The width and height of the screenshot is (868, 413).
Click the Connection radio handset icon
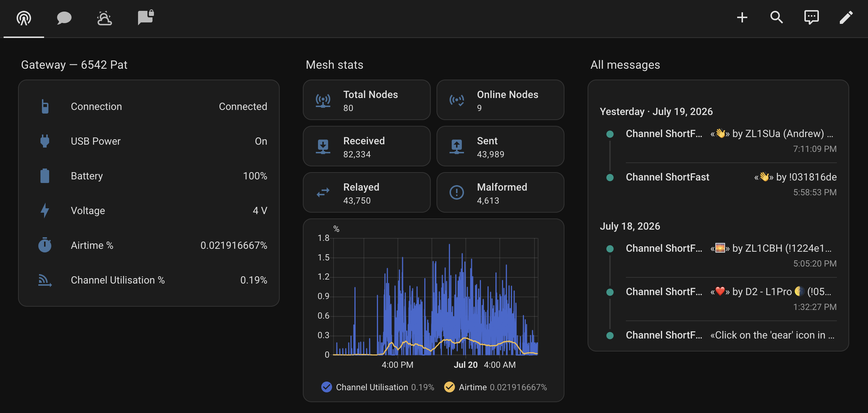coord(45,106)
